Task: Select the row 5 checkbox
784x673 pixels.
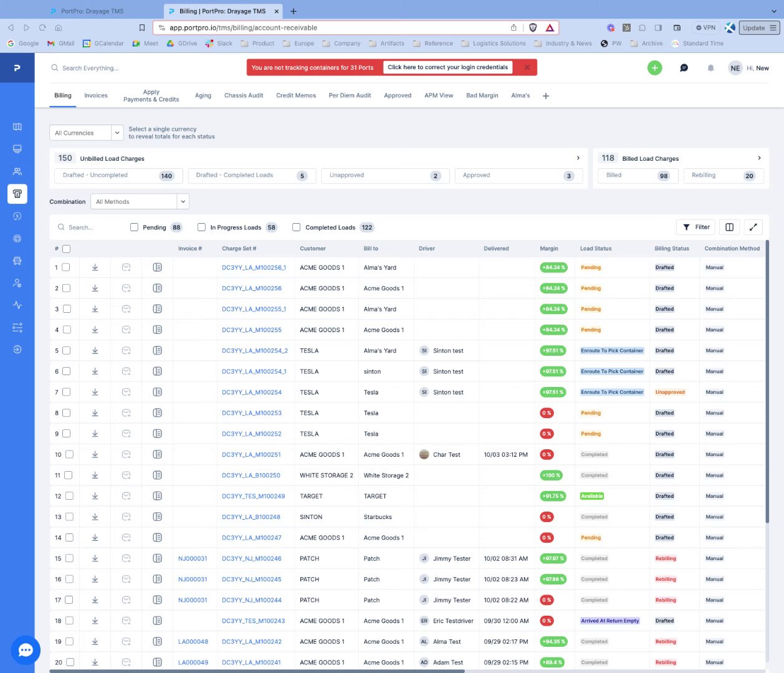Action: pyautogui.click(x=66, y=351)
